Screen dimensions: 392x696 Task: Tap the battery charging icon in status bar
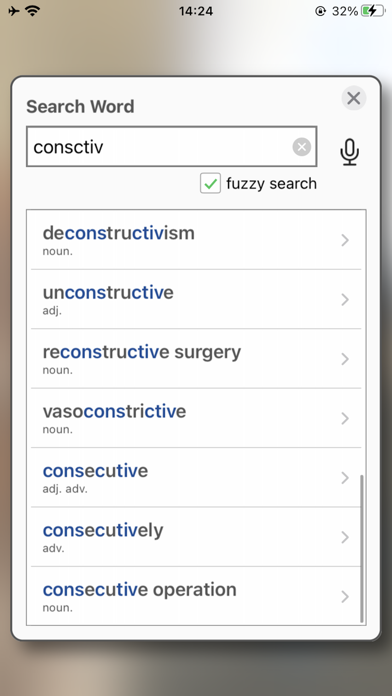point(373,11)
